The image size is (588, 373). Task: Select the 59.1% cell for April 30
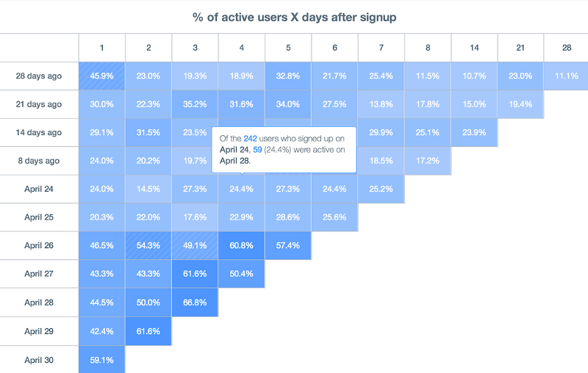[x=101, y=360]
